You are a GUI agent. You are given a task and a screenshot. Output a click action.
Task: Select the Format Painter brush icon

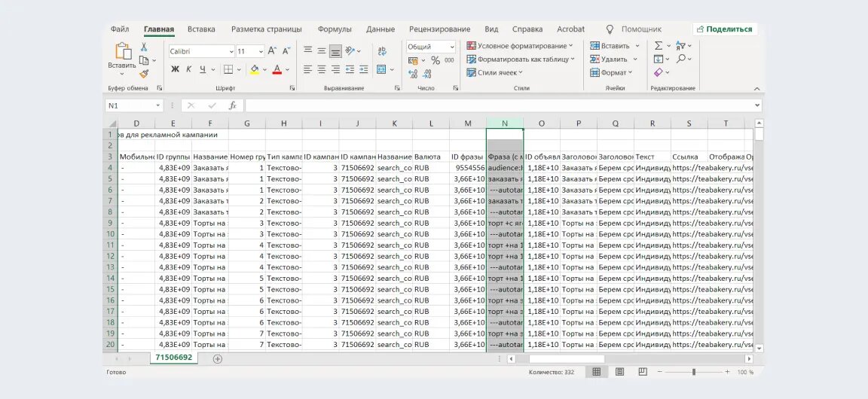point(144,74)
